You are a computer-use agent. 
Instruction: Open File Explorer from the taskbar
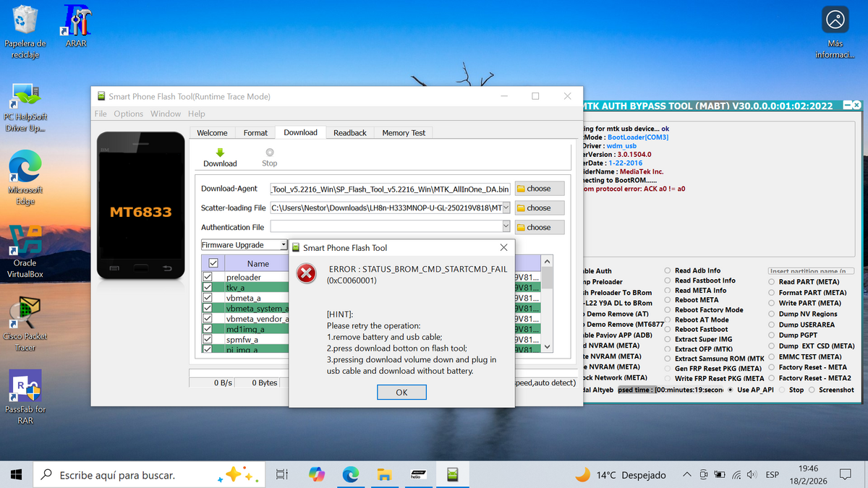pyautogui.click(x=384, y=475)
